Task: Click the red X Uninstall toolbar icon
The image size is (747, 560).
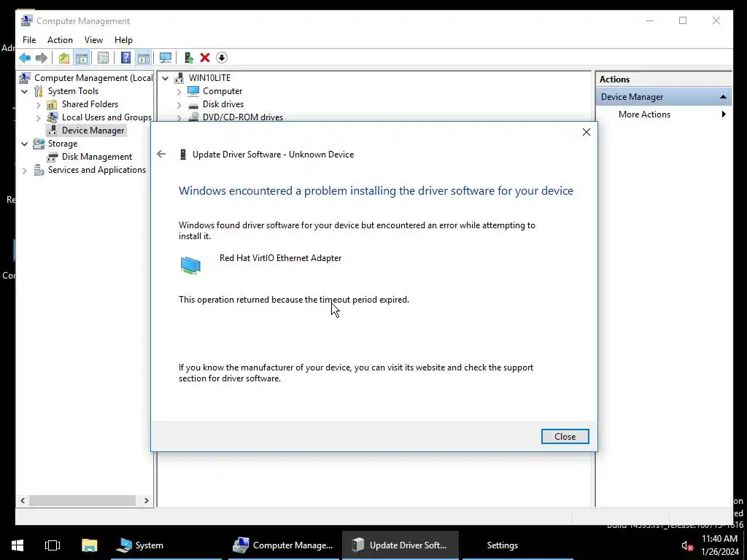Action: [205, 58]
